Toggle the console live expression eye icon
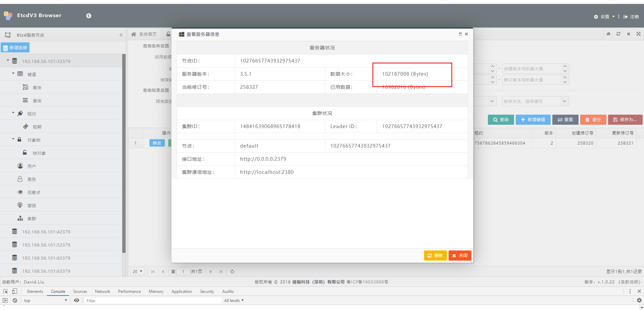 [x=77, y=301]
